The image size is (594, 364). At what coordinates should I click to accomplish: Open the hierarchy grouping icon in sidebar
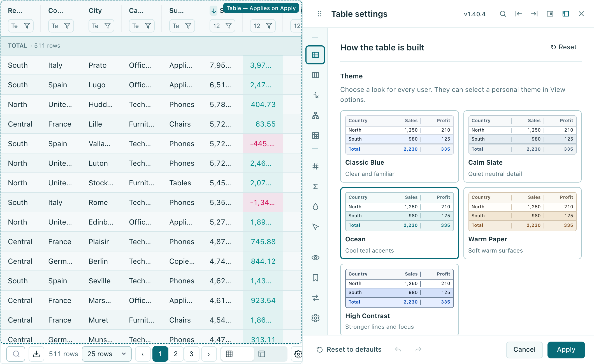(315, 115)
